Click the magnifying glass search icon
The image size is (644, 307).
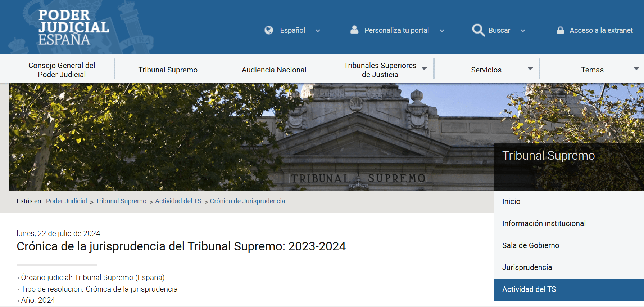479,30
